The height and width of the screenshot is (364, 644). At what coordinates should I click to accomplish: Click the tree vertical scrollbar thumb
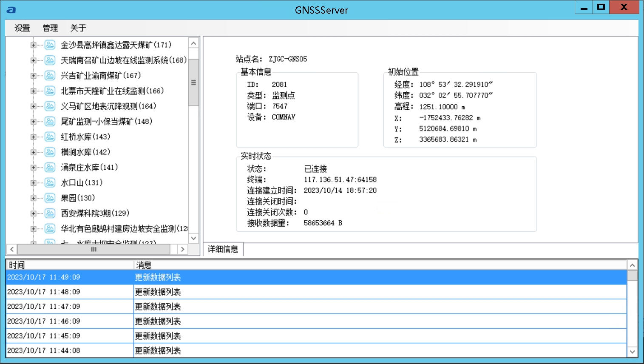click(x=193, y=82)
